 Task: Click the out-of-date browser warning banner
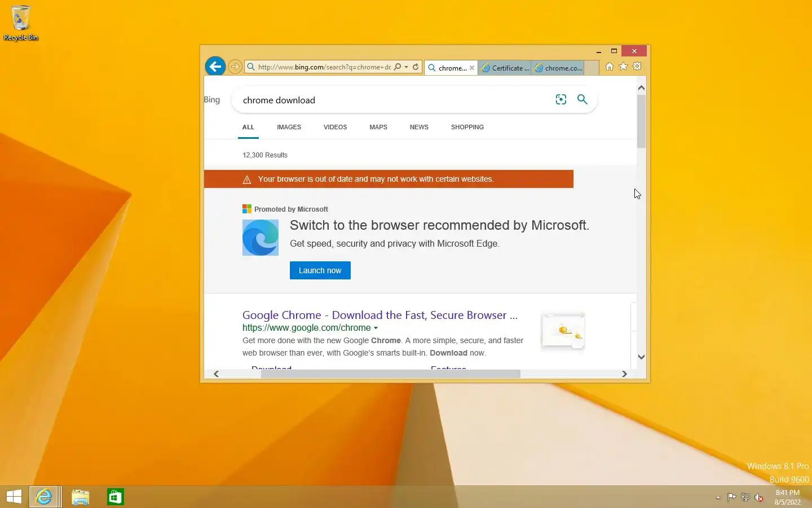389,179
